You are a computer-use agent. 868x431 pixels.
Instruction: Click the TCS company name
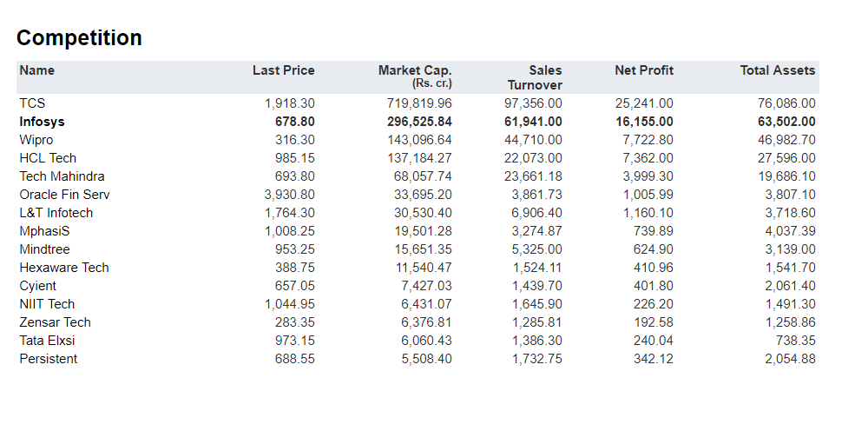click(x=32, y=103)
